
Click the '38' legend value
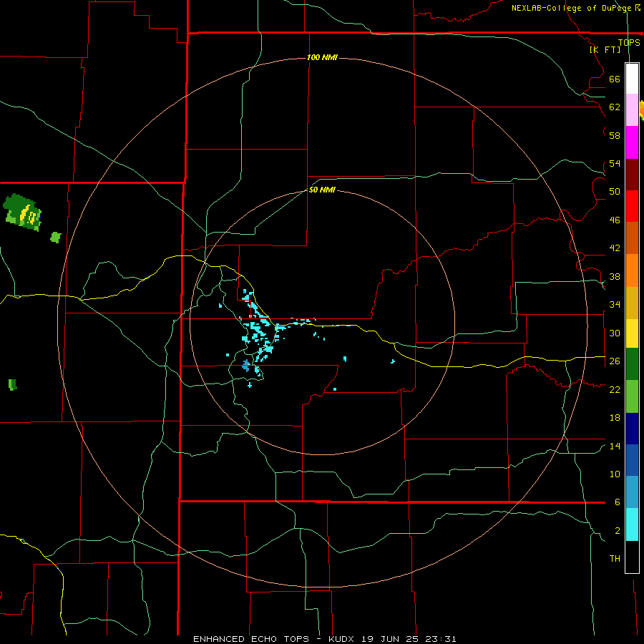tap(615, 276)
